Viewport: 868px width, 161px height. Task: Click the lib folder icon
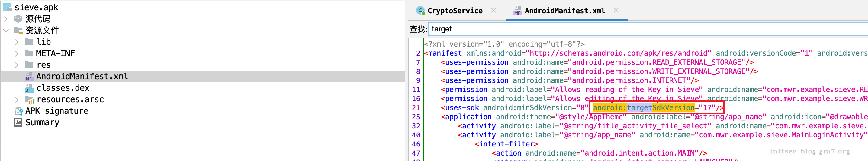click(x=29, y=42)
